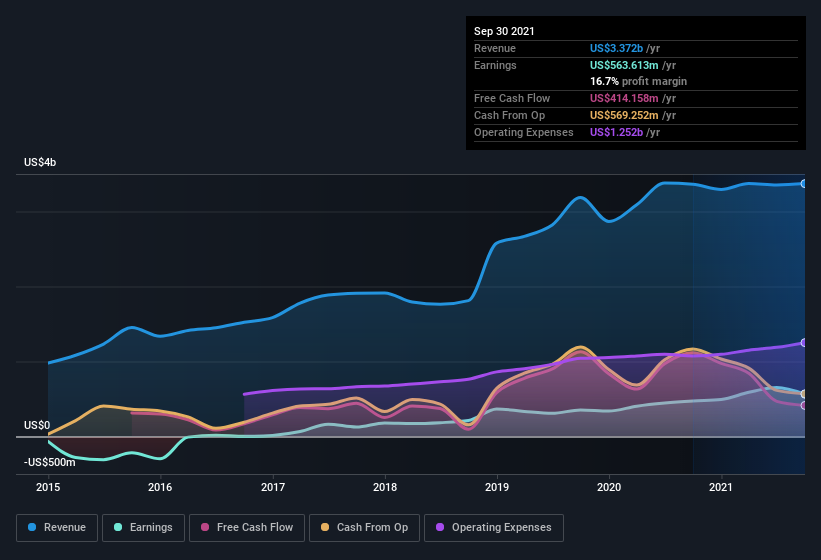Click the -US$500m y-axis label

pyautogui.click(x=49, y=462)
